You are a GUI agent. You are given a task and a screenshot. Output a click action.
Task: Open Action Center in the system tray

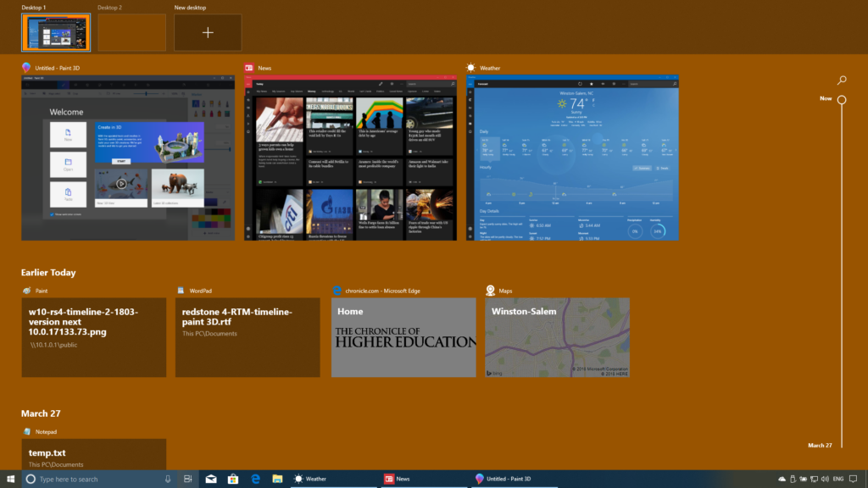coord(853,479)
